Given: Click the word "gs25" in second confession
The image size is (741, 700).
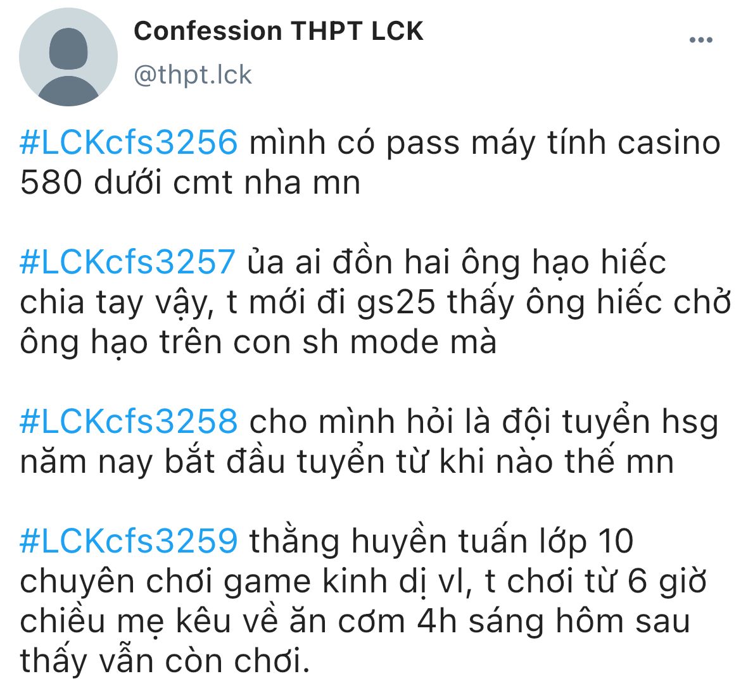Looking at the screenshot, I should coord(396,303).
